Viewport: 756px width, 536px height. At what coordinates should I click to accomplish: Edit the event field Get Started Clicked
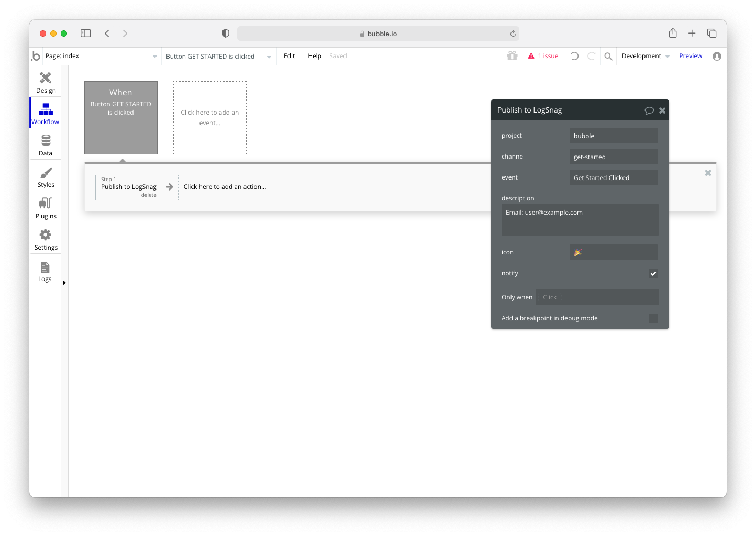click(x=614, y=177)
